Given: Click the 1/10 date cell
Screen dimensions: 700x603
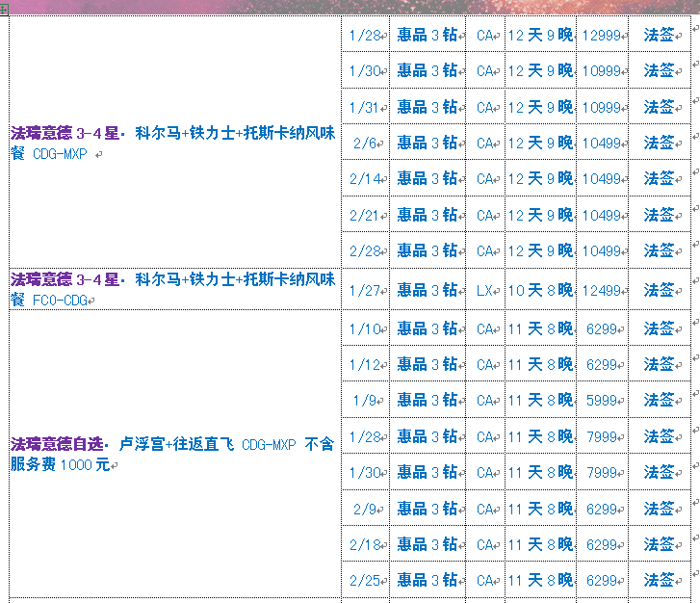Looking at the screenshot, I should pos(366,329).
